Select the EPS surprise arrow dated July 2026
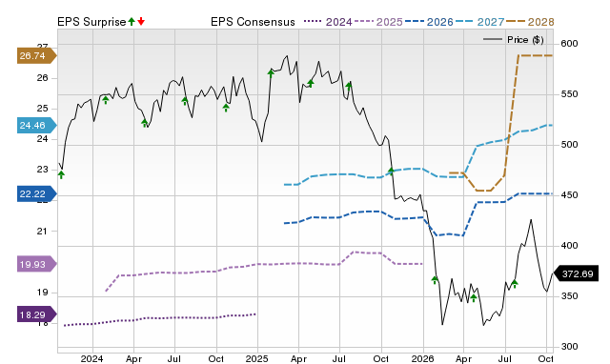610x364 pixels. tap(515, 284)
